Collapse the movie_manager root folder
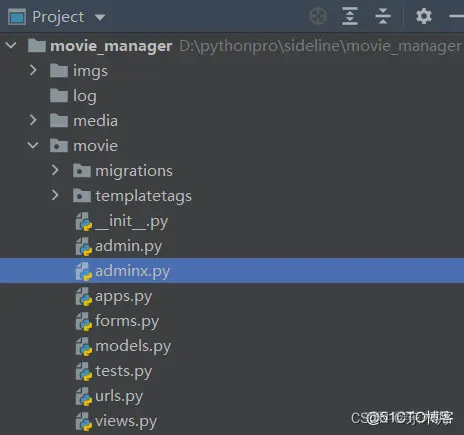Viewport: 464px width, 435px height. tap(11, 45)
